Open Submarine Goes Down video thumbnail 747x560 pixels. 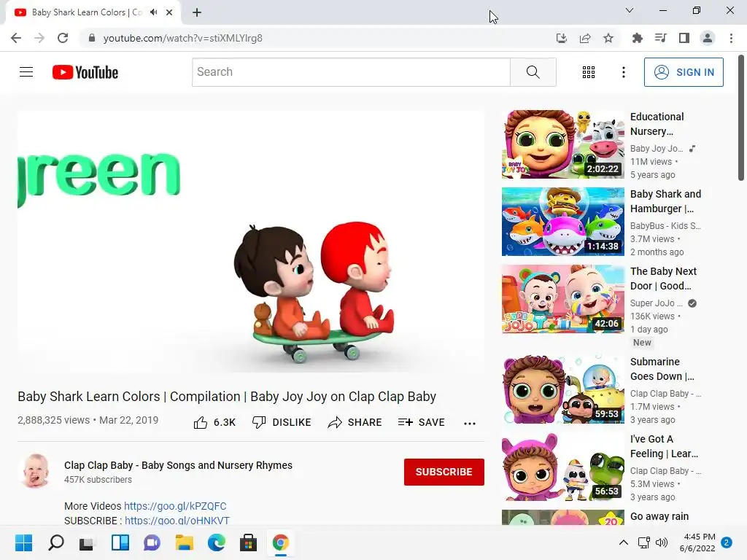pyautogui.click(x=562, y=389)
